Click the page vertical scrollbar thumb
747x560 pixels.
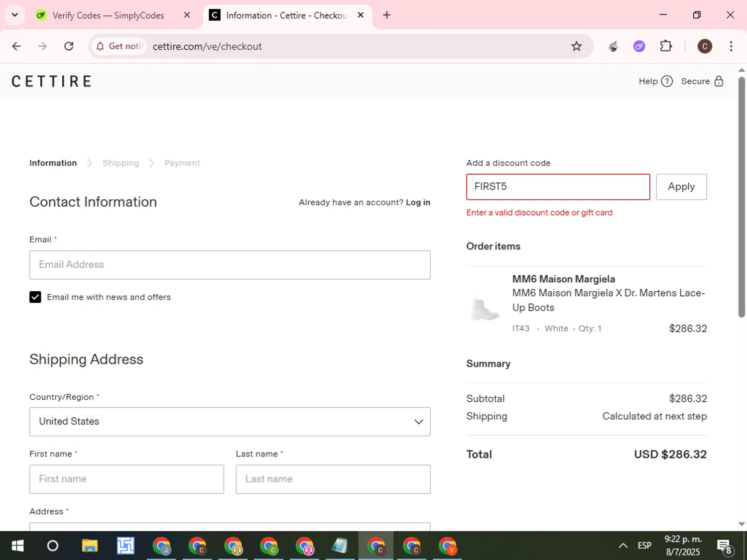point(742,197)
